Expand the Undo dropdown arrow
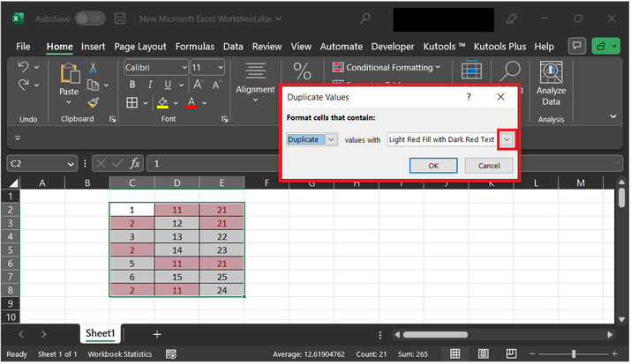631x364 pixels. coord(36,67)
